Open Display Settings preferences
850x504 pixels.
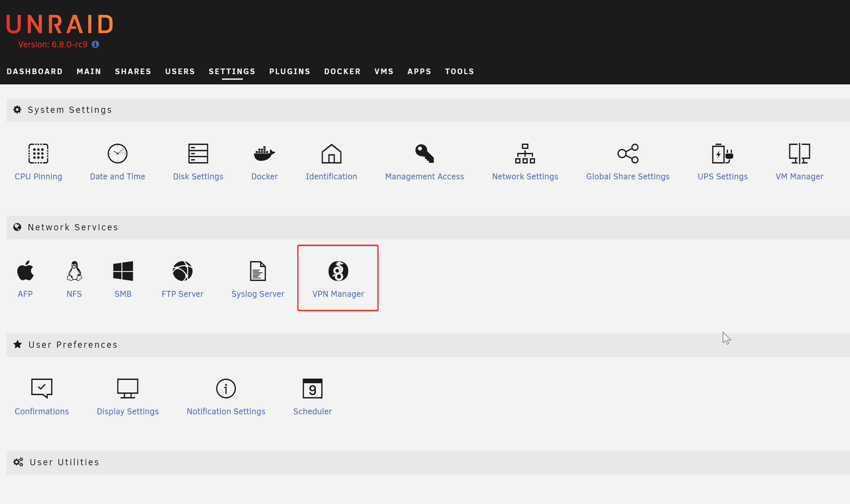128,395
